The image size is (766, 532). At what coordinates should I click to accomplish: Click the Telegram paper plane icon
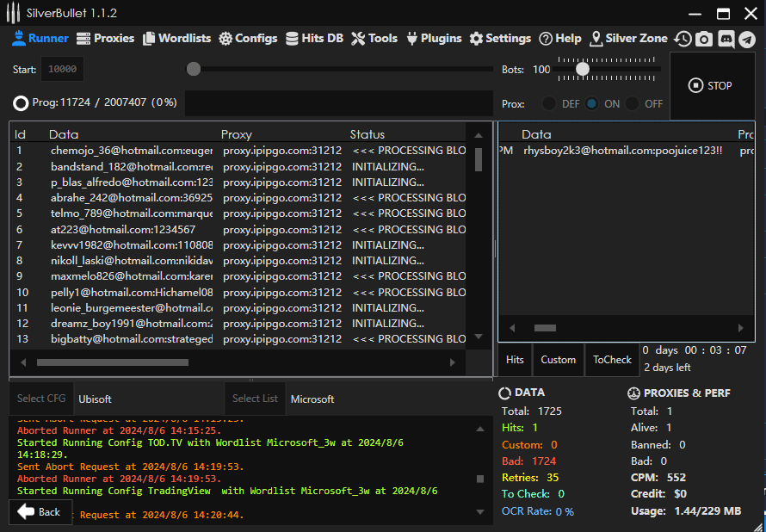pos(747,39)
